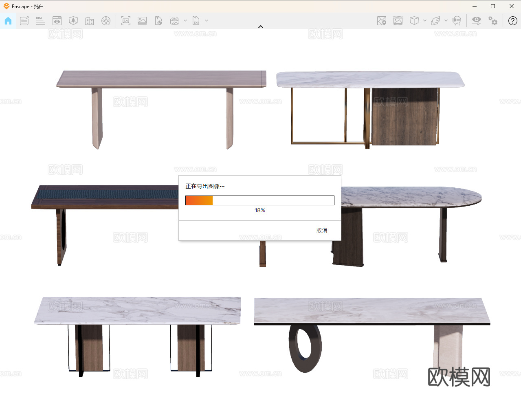521x420 pixels.
Task: Open the BIM information panel
Action: pyautogui.click(x=40, y=21)
